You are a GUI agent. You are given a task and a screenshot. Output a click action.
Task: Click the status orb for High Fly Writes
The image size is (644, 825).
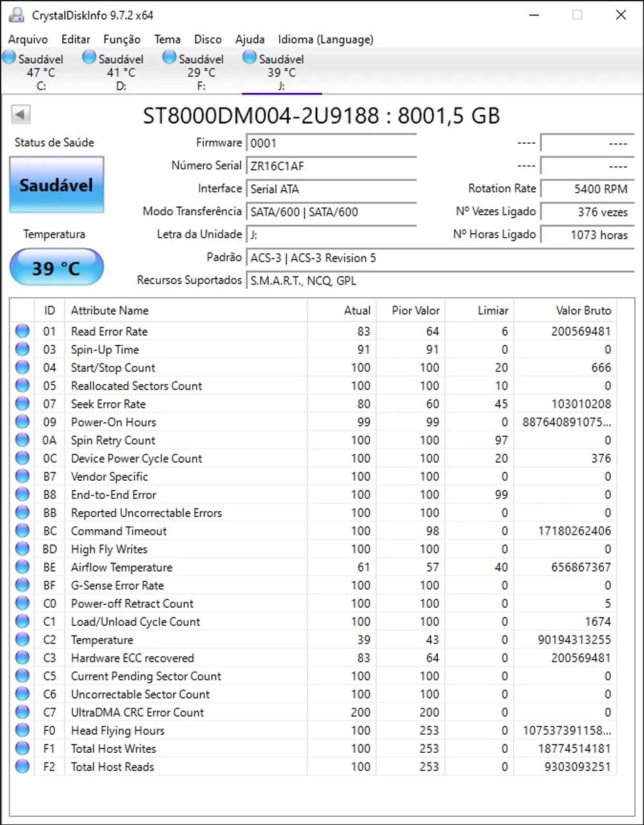(23, 549)
